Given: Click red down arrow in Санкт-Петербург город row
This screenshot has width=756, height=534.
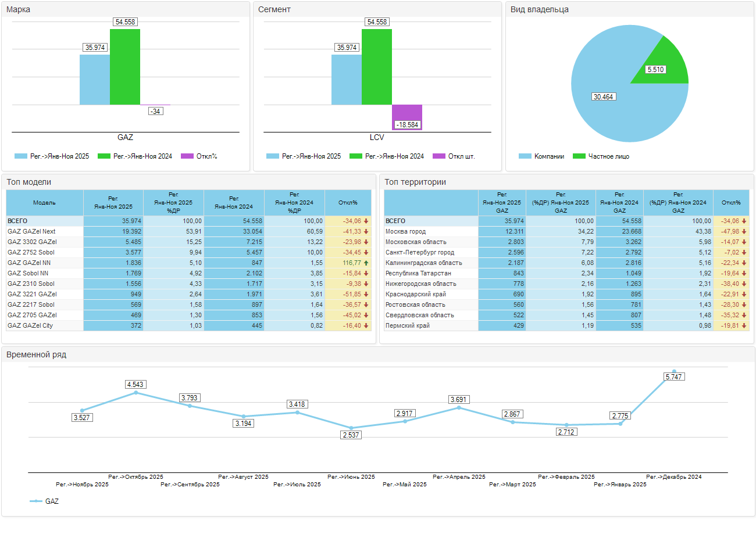Looking at the screenshot, I should click(744, 253).
